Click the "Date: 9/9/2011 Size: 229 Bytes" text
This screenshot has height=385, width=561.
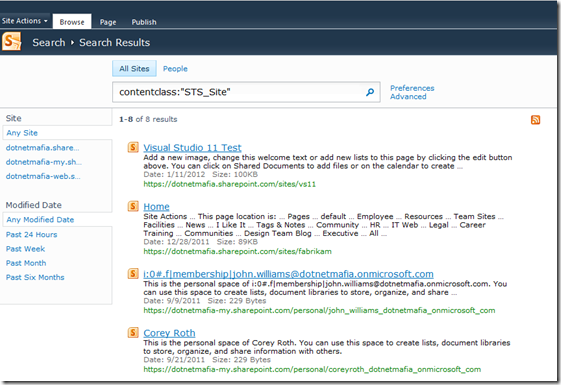205,301
